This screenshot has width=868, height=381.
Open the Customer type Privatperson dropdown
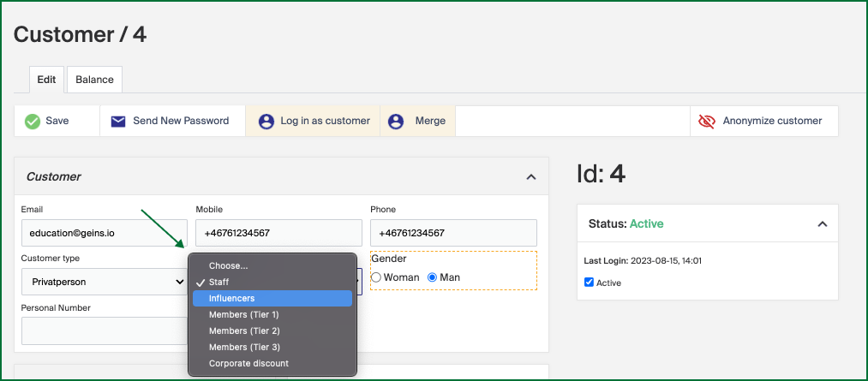point(105,282)
